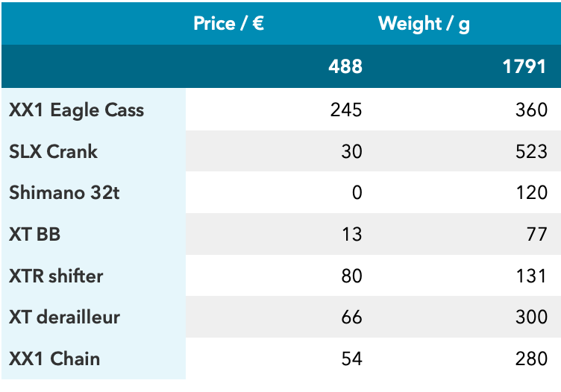The height and width of the screenshot is (392, 561).
Task: Select the XX1 Eagle Cass weight cell 360
Action: [x=531, y=110]
